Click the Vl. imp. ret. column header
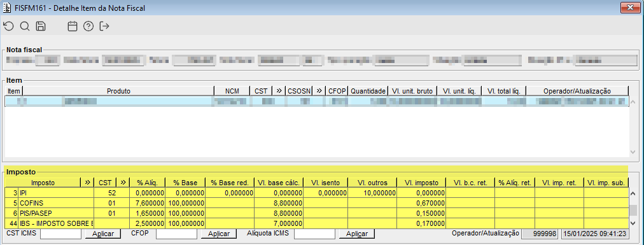The image size is (644, 245). (x=559, y=183)
